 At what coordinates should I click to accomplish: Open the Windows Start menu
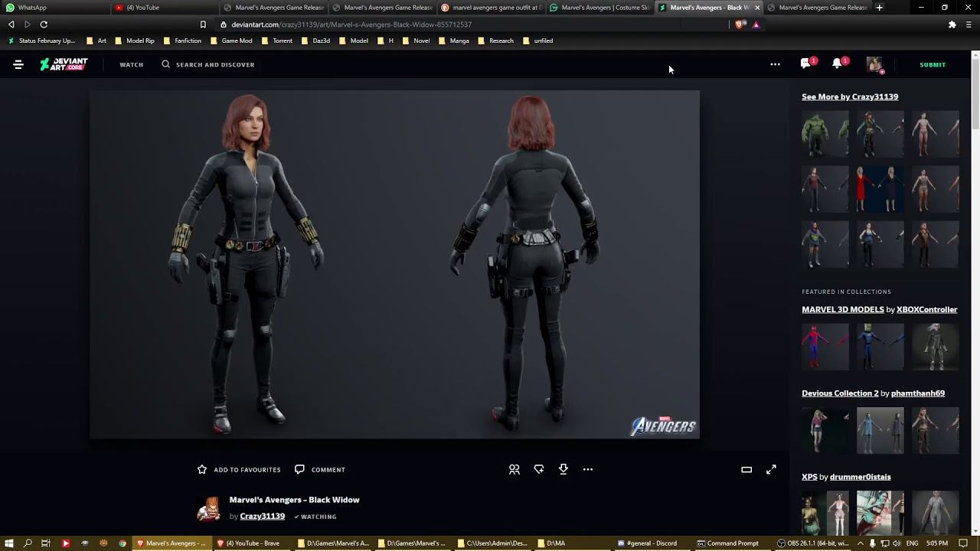pyautogui.click(x=9, y=543)
